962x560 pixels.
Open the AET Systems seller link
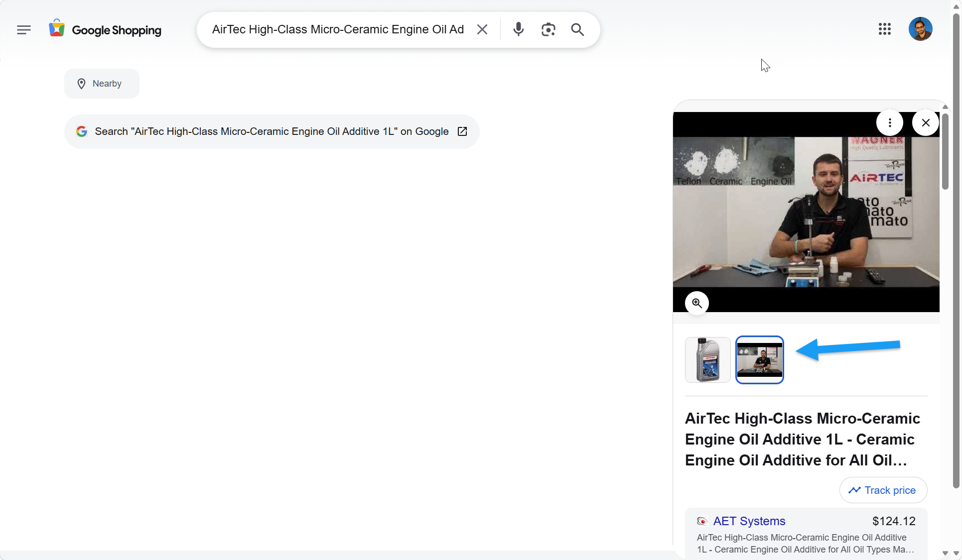pyautogui.click(x=749, y=521)
